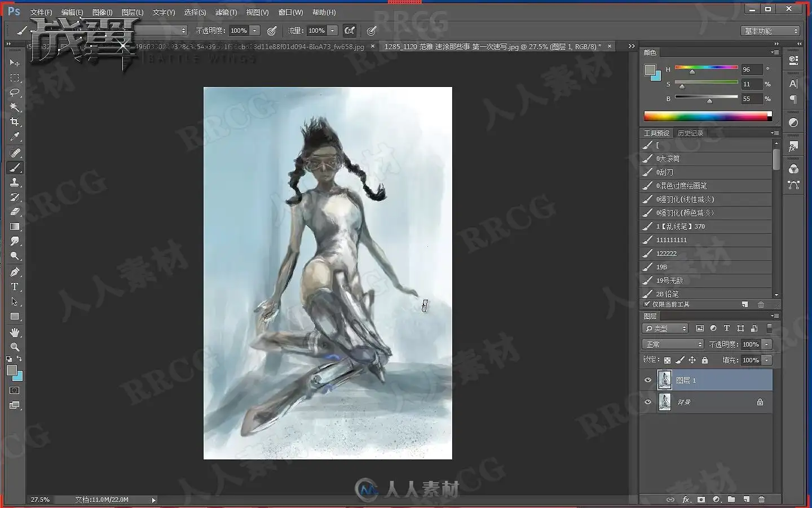812x508 pixels.
Task: Expand the 不透明度 dropdown in options bar
Action: [x=255, y=30]
